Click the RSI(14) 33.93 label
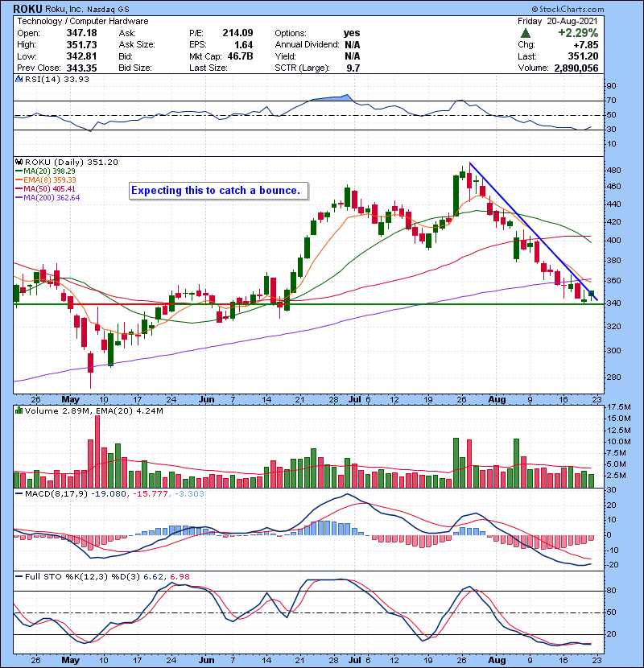Image resolution: width=644 pixels, height=668 pixels. point(57,79)
